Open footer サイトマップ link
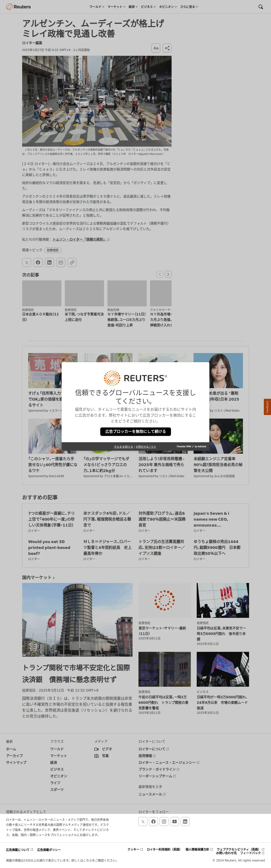The image size is (271, 868). [16, 763]
